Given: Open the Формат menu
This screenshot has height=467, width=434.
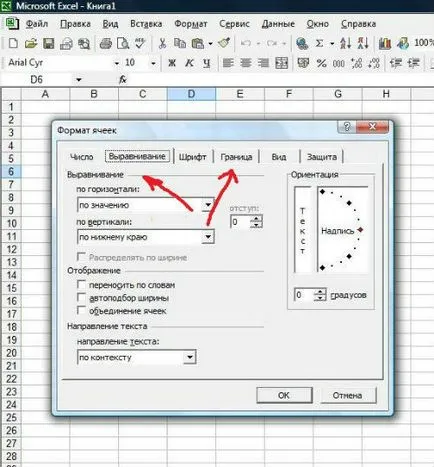Looking at the screenshot, I should click(x=191, y=24).
